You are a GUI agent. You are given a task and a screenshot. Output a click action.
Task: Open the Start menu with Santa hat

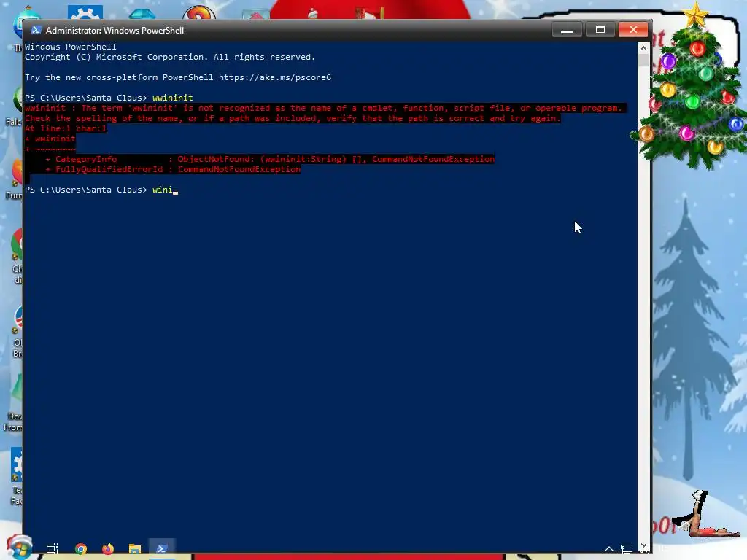[19, 548]
